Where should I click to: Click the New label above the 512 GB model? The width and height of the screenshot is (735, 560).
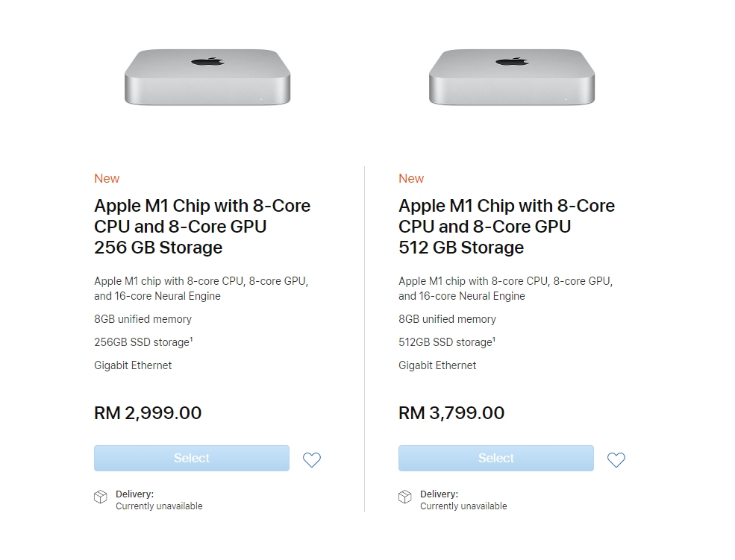point(411,179)
